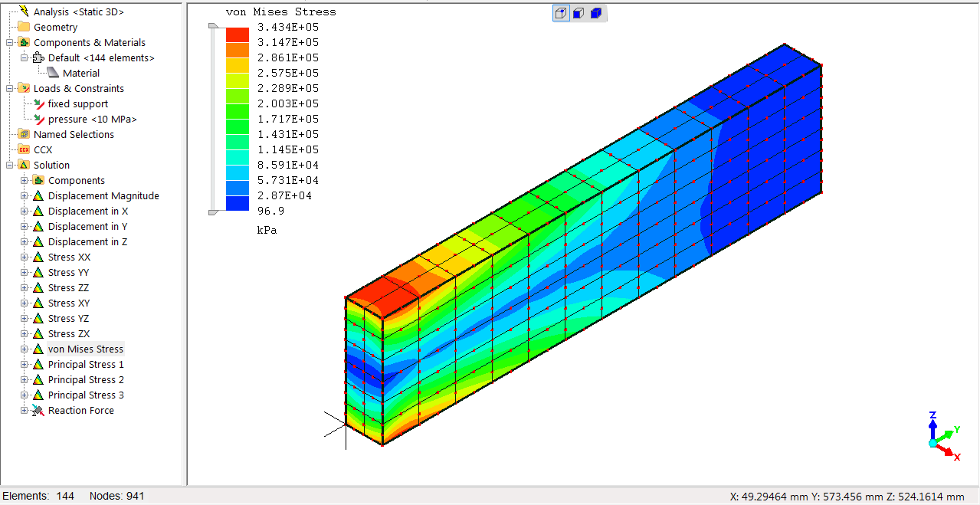
Task: Select the Principal Stress 2 tree label
Action: click(x=86, y=379)
